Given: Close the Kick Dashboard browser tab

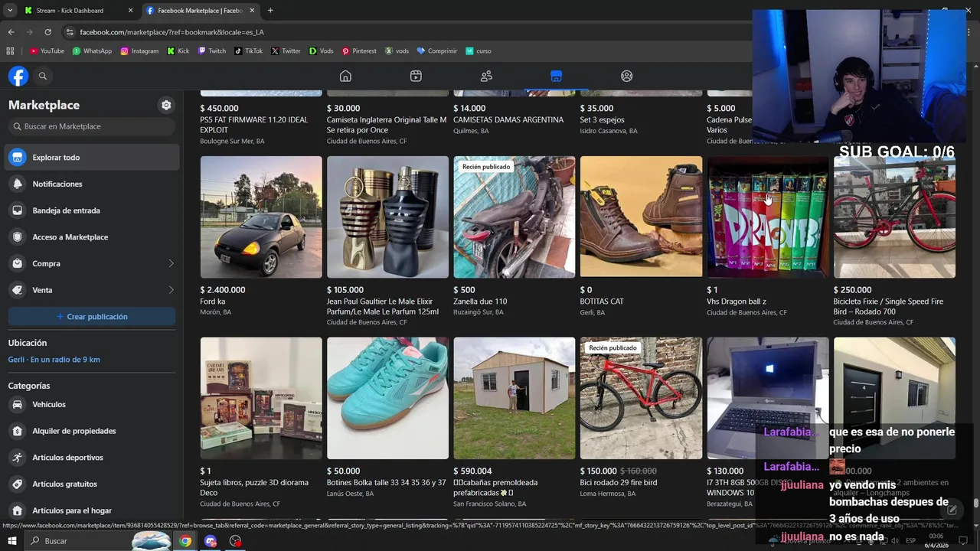Looking at the screenshot, I should [130, 11].
